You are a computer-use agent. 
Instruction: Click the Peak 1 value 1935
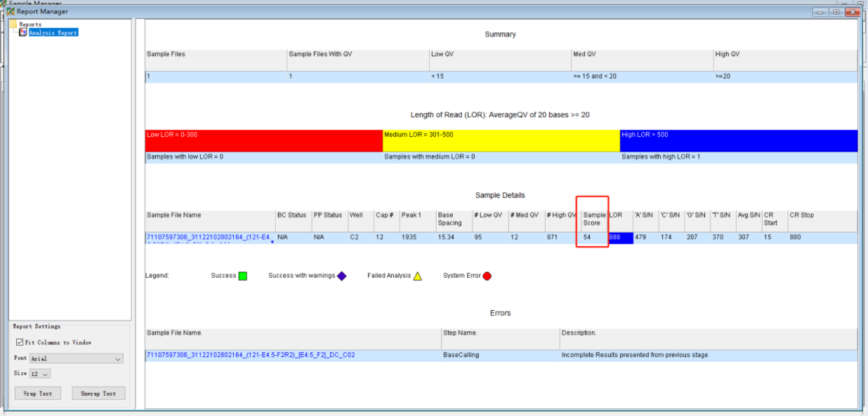coord(409,237)
